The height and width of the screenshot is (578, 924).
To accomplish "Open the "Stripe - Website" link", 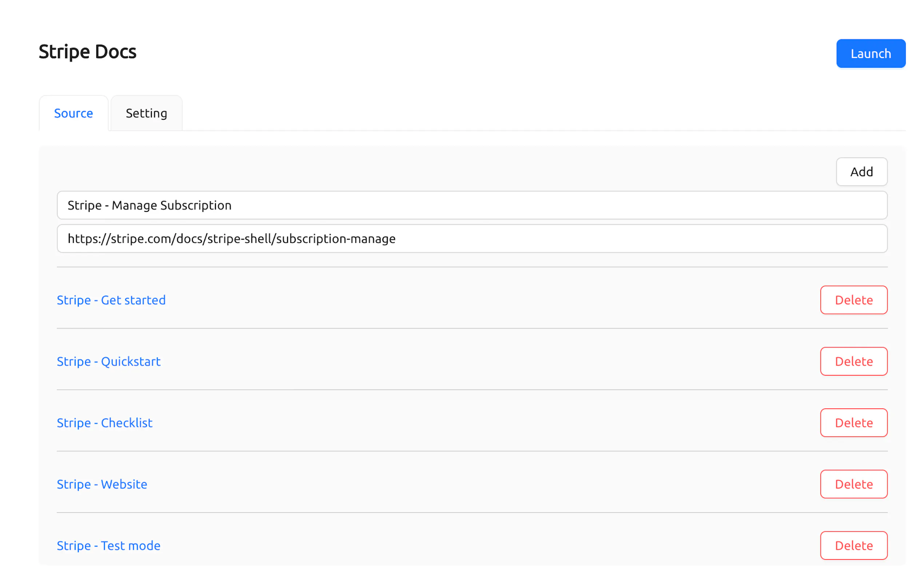I will pos(101,484).
